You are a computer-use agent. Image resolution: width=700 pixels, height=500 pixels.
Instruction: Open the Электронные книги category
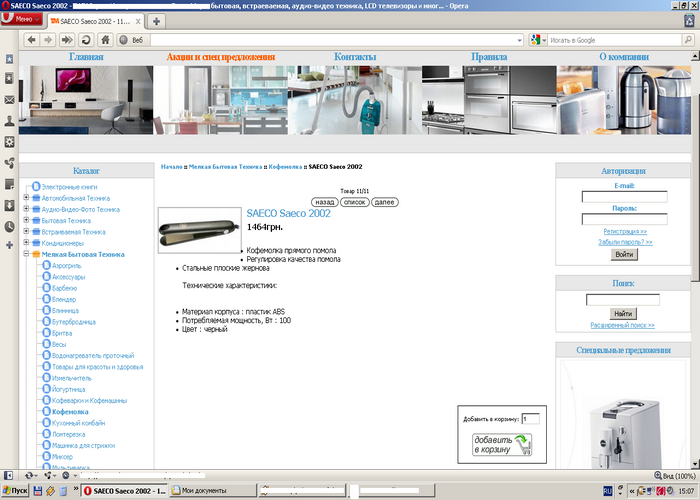[x=69, y=187]
